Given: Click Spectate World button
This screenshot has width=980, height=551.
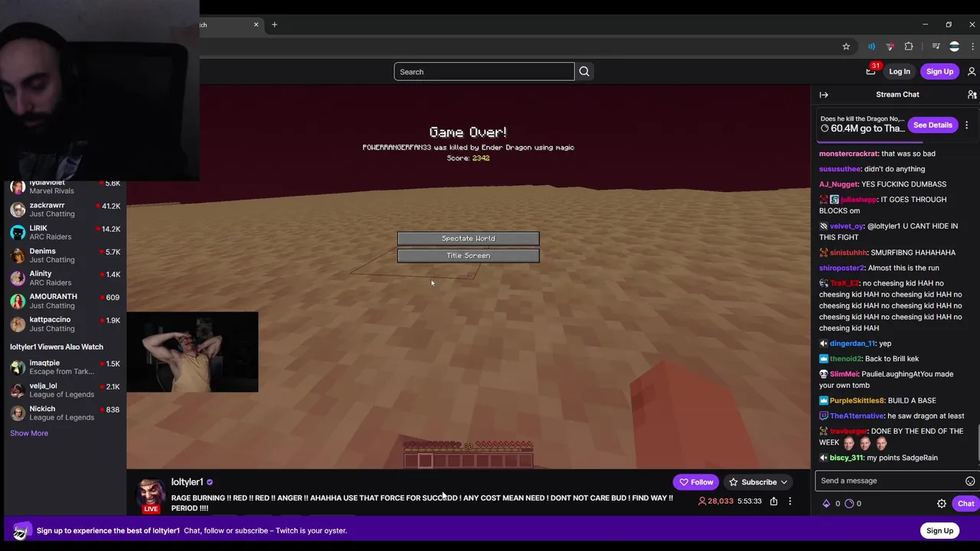Looking at the screenshot, I should pyautogui.click(x=468, y=239).
